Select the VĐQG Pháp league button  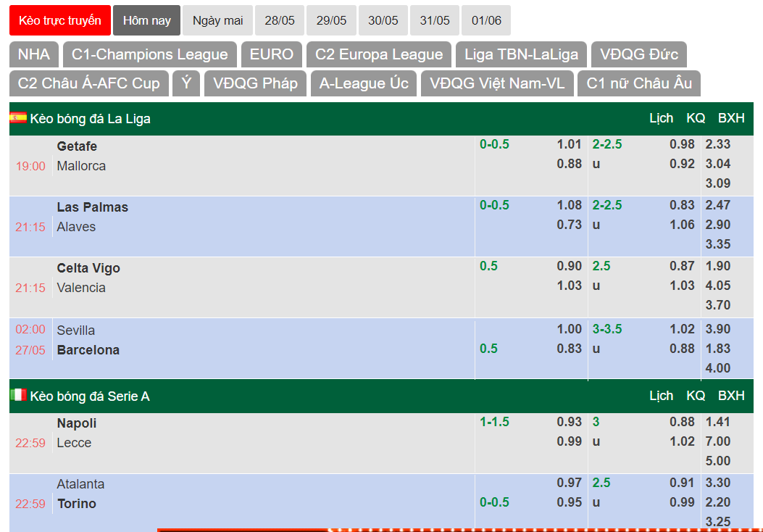[x=256, y=83]
